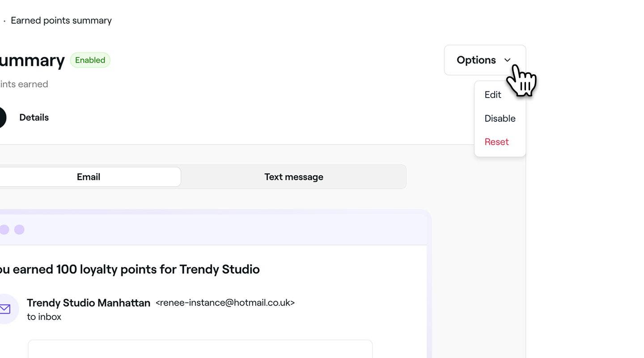
Task: Click the email subject about 100 loyalty points
Action: [130, 269]
